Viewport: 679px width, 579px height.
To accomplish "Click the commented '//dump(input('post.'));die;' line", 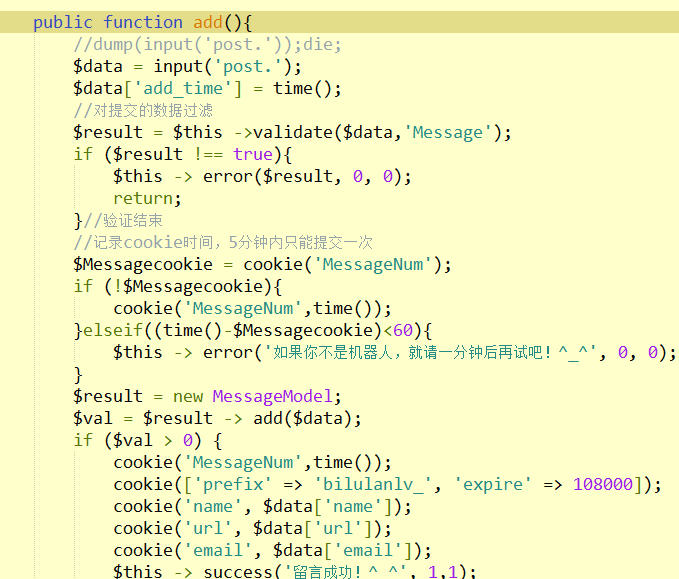I will point(207,44).
